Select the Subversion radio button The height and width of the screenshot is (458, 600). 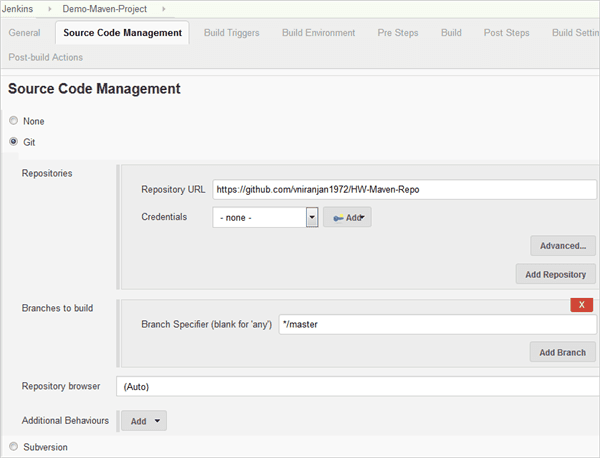(x=14, y=447)
